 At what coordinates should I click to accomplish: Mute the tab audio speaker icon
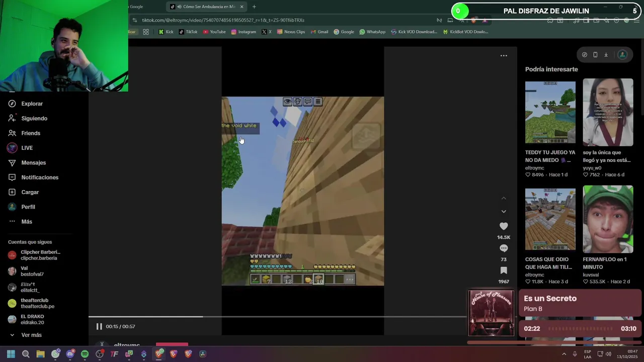click(x=179, y=7)
